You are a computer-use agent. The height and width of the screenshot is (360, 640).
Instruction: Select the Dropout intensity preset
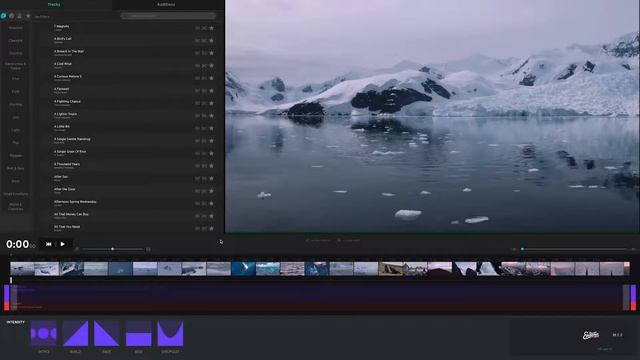point(170,333)
